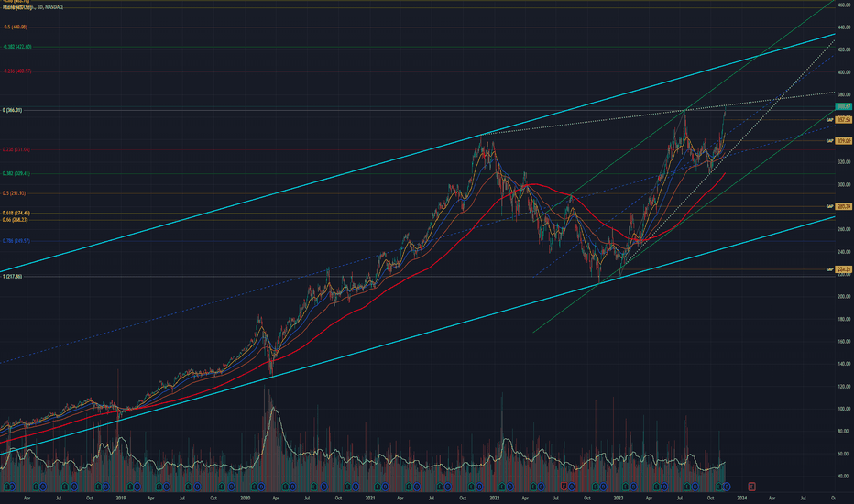Screen dimensions: 854x504
Task: Click the 2022 label on the time axis
Action: click(x=495, y=498)
